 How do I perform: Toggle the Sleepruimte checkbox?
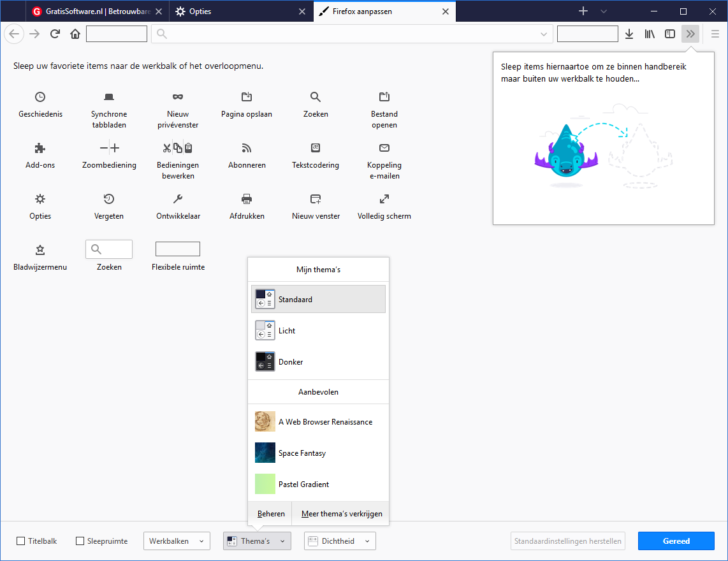(x=80, y=541)
